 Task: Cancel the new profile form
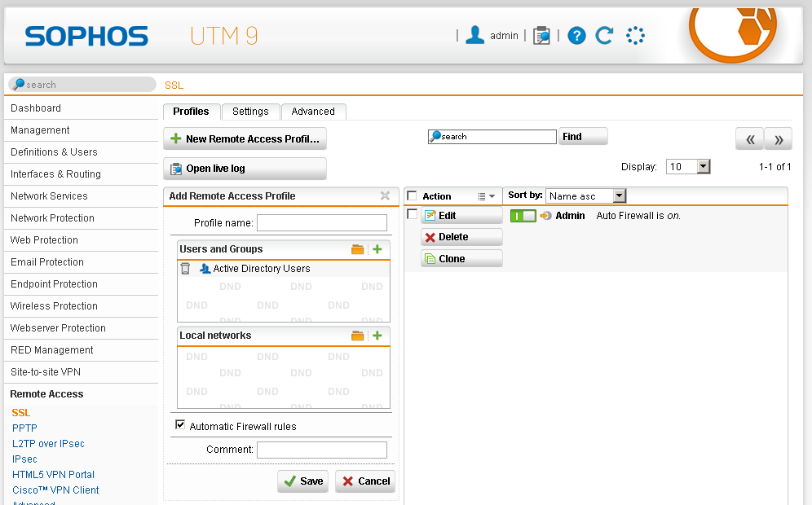point(365,481)
